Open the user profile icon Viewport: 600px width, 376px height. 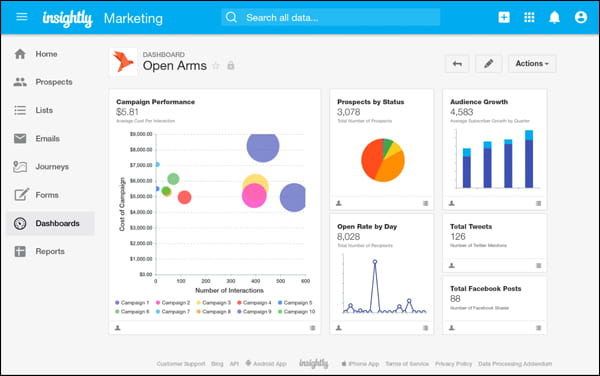pyautogui.click(x=580, y=17)
